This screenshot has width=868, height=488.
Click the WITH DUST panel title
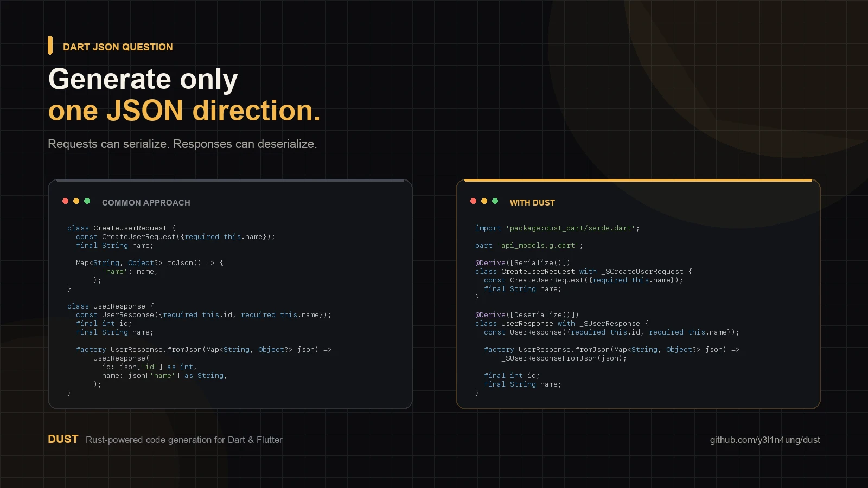coord(532,202)
